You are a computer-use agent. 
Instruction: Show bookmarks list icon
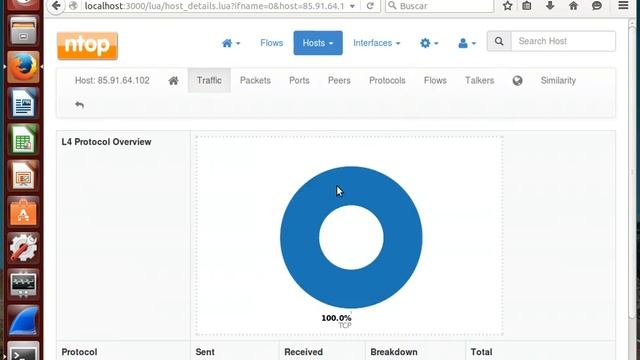tap(527, 6)
